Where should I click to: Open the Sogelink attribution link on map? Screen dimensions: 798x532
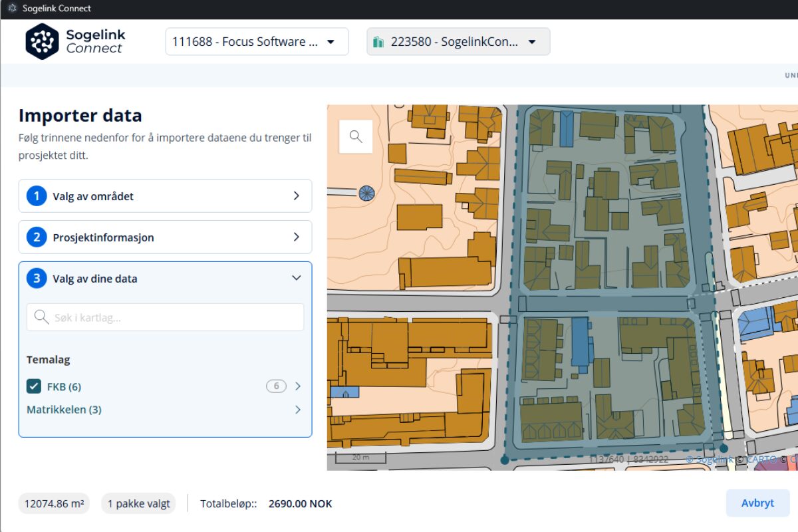point(710,459)
